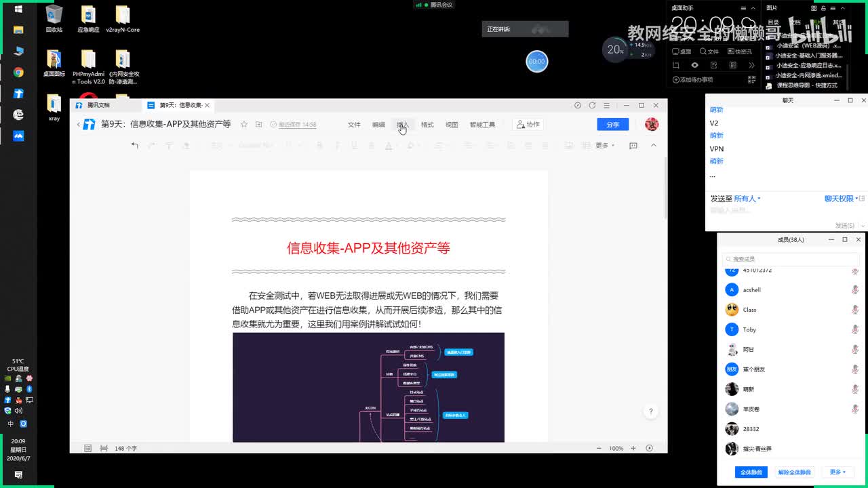Click the play slideshow icon in status bar
868x488 pixels.
point(650,448)
